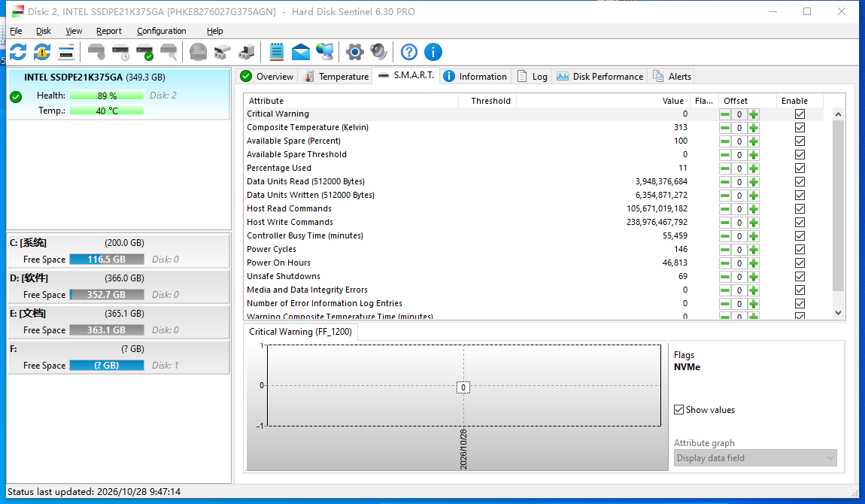Screen dimensions: 865x504
Task: Uncheck Enable for Percentage Used attribute
Action: click(x=800, y=169)
